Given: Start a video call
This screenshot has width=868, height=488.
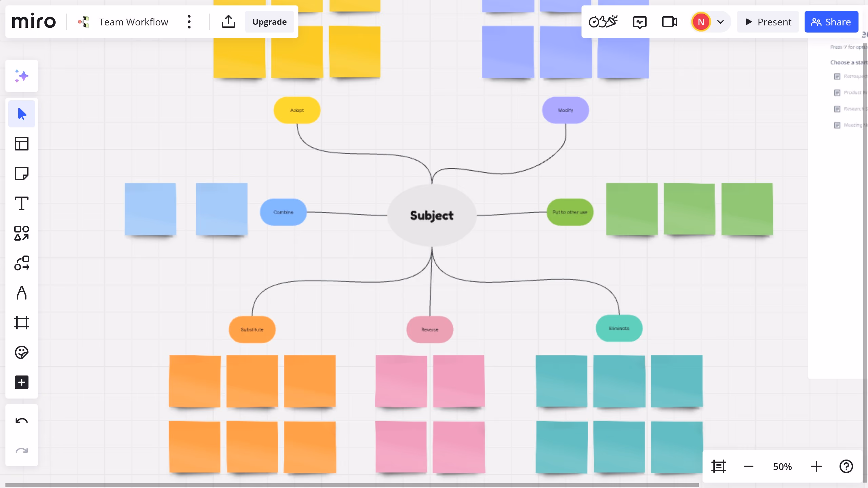Looking at the screenshot, I should 669,22.
